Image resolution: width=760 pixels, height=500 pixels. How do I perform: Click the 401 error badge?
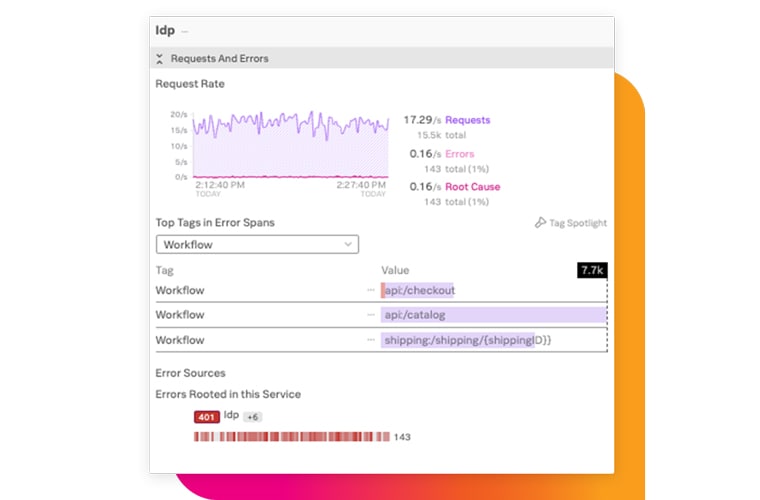[x=206, y=417]
